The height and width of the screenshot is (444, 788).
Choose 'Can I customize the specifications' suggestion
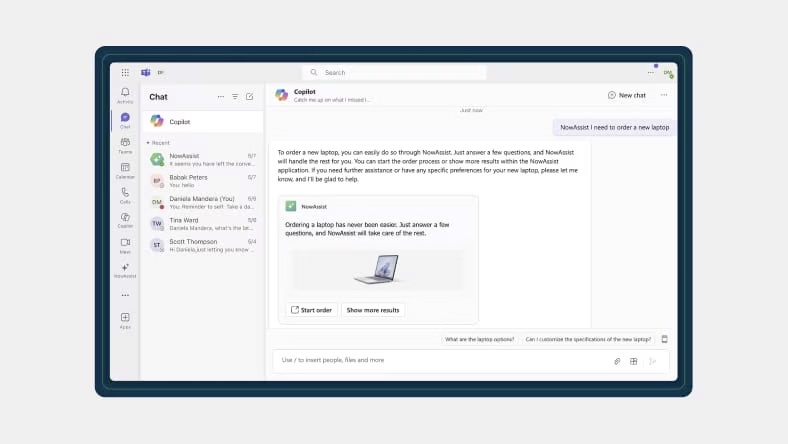[x=588, y=339]
